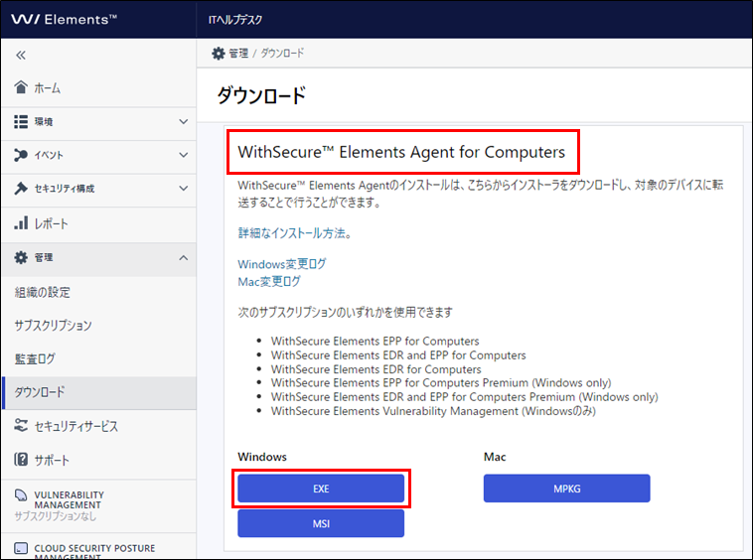Click 'WithSecure Elements EPP for Computers' list item
This screenshot has width=753, height=560.
[x=376, y=342]
